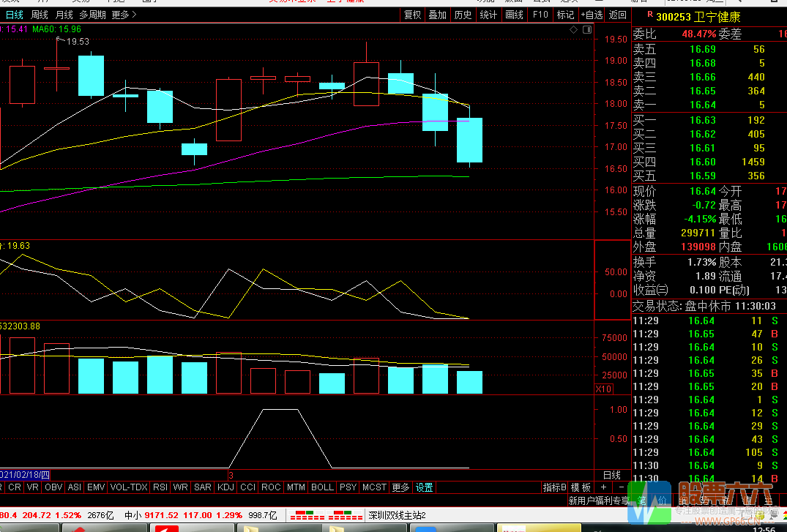Screen dimensions: 787x532
Task: Click the plus zoom button at chart bottom
Action: tap(603, 487)
